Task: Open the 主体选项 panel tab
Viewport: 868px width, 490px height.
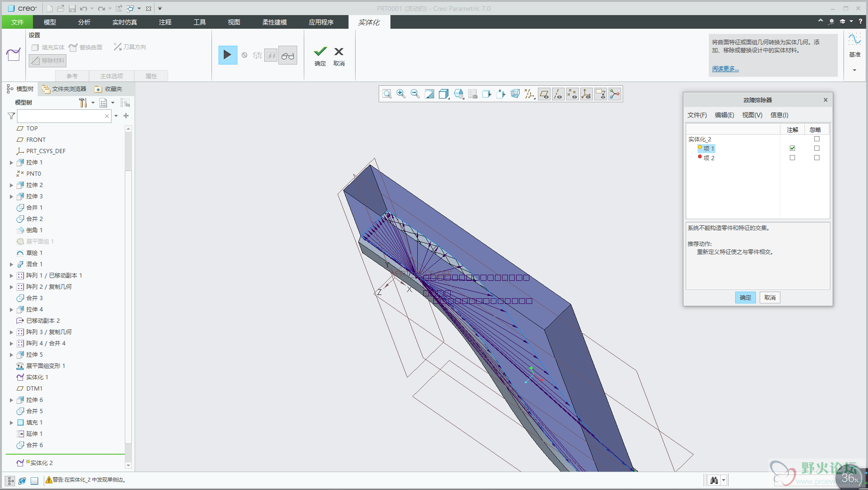Action: tap(112, 76)
